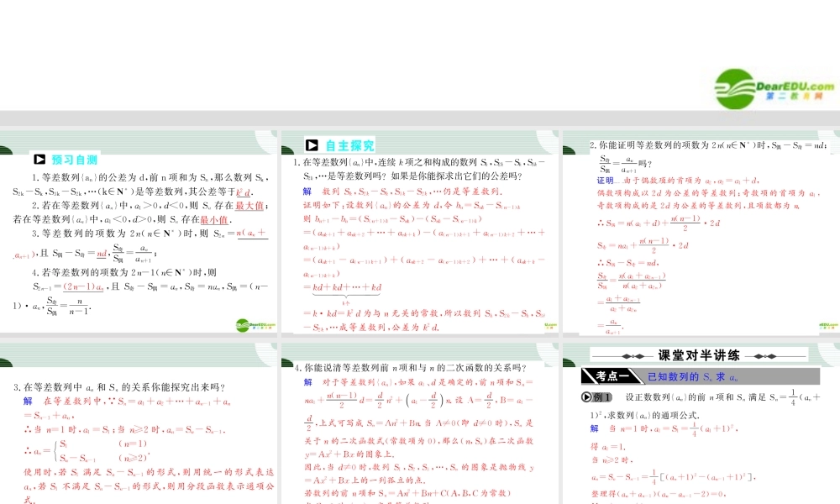The width and height of the screenshot is (840, 504).
Task: Click the play icon beside 自主探究
Action: [x=312, y=145]
